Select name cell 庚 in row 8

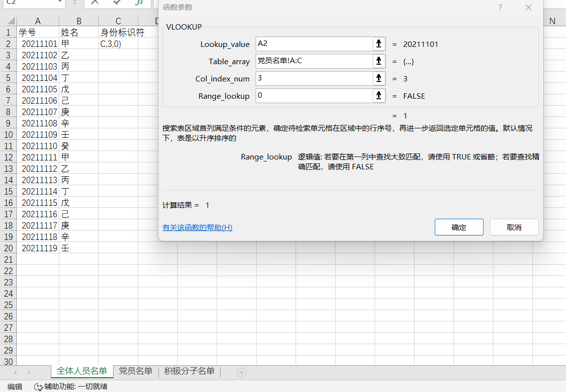pos(78,112)
